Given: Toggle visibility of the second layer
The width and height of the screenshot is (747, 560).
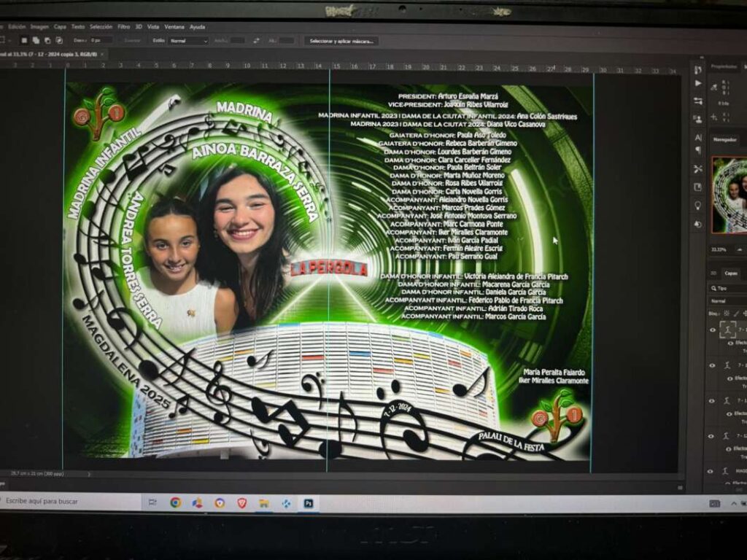Looking at the screenshot, I should click(x=713, y=365).
